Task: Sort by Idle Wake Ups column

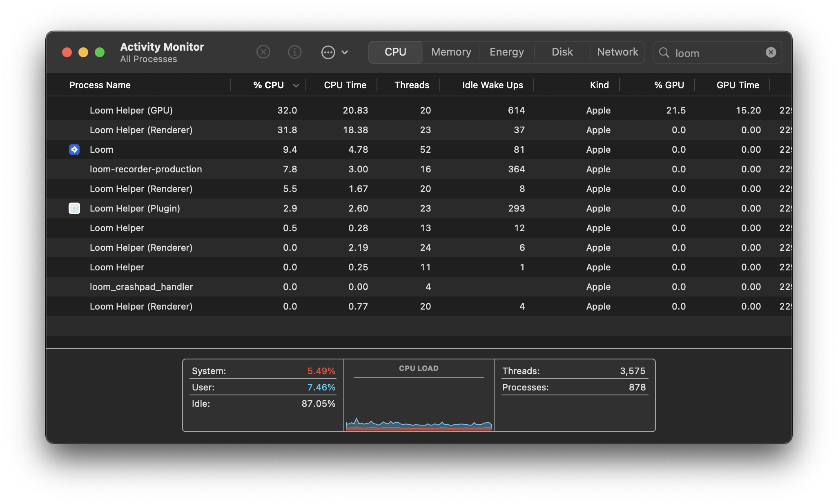Action: click(x=492, y=85)
